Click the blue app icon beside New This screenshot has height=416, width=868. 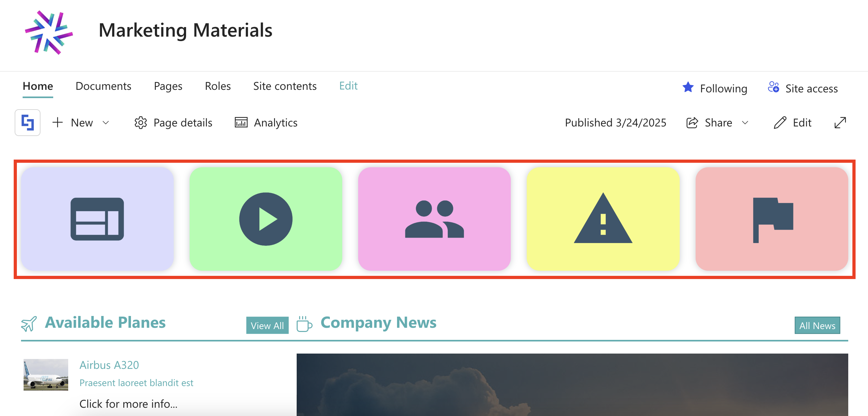click(x=28, y=123)
